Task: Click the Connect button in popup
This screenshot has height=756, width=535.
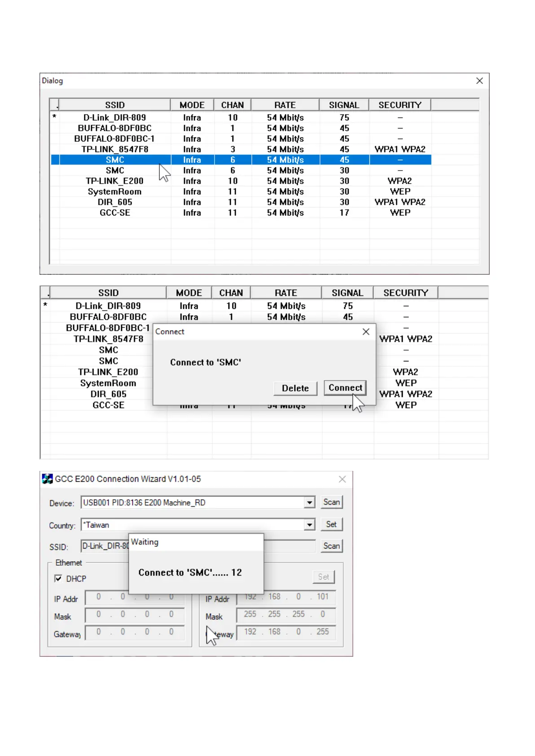Action: coord(345,388)
